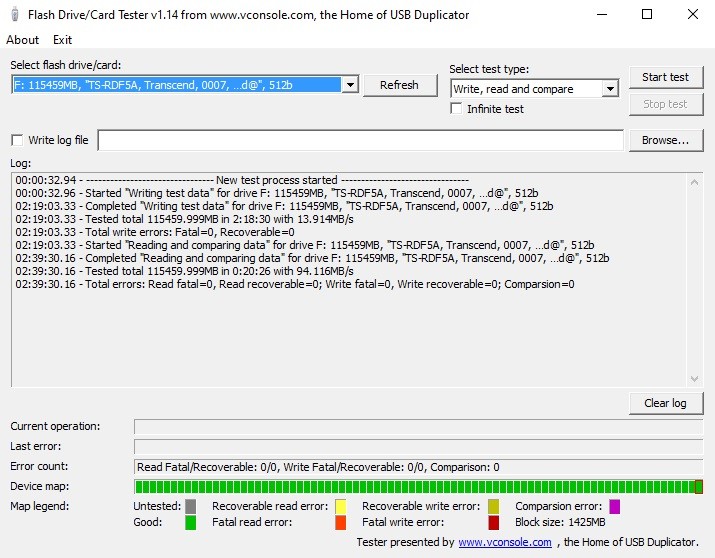715x558 pixels.
Task: Close the Flash Drive Tester window
Action: pos(693,15)
